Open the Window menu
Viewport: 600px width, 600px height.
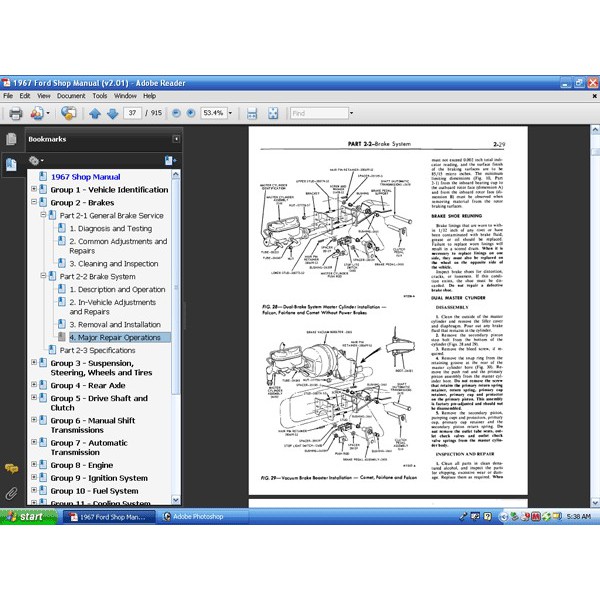coord(125,96)
